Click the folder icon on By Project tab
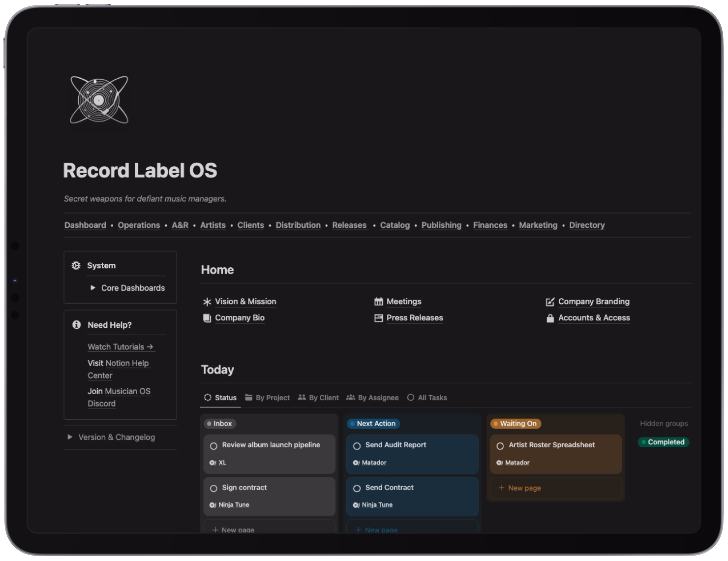728x561 pixels. (x=249, y=397)
